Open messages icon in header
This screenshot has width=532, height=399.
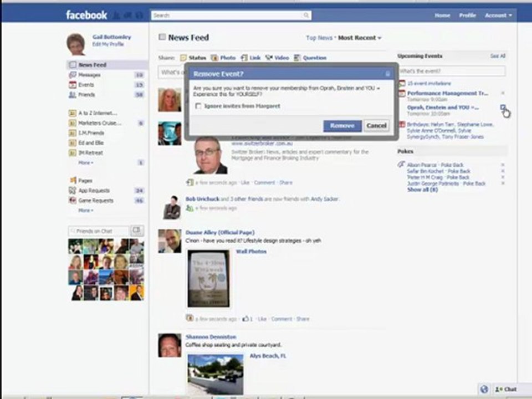click(x=128, y=16)
